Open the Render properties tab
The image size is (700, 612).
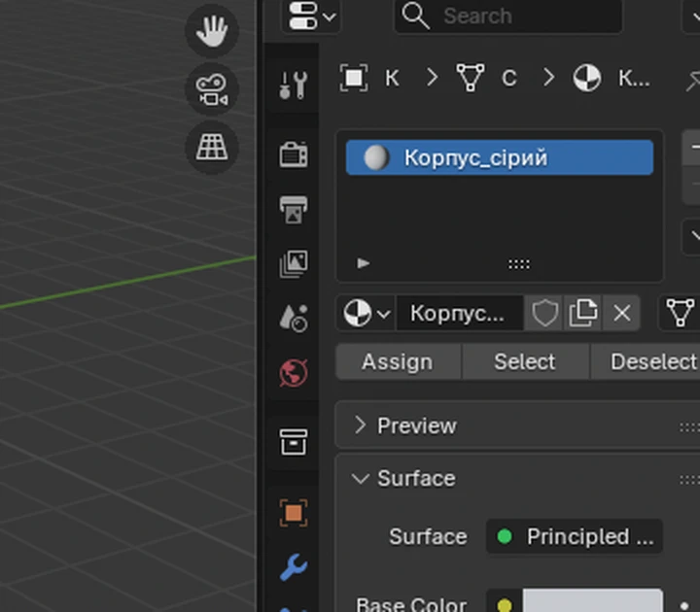coord(294,154)
